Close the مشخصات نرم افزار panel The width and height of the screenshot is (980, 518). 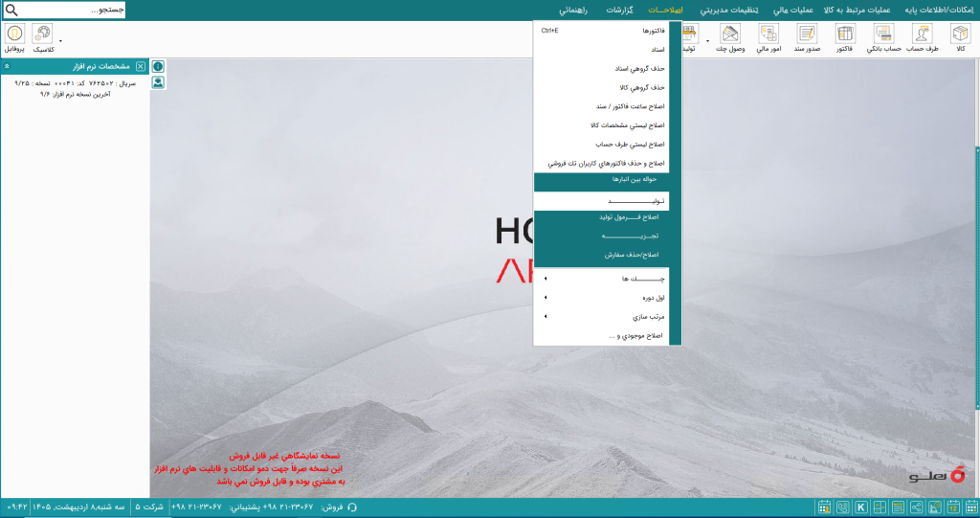click(x=141, y=66)
